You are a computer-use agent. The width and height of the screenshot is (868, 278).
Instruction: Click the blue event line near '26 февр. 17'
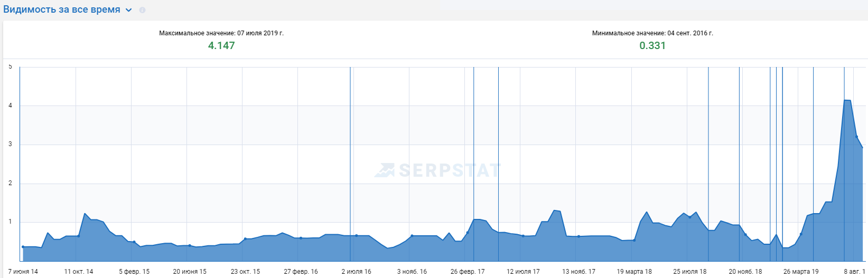pyautogui.click(x=473, y=164)
